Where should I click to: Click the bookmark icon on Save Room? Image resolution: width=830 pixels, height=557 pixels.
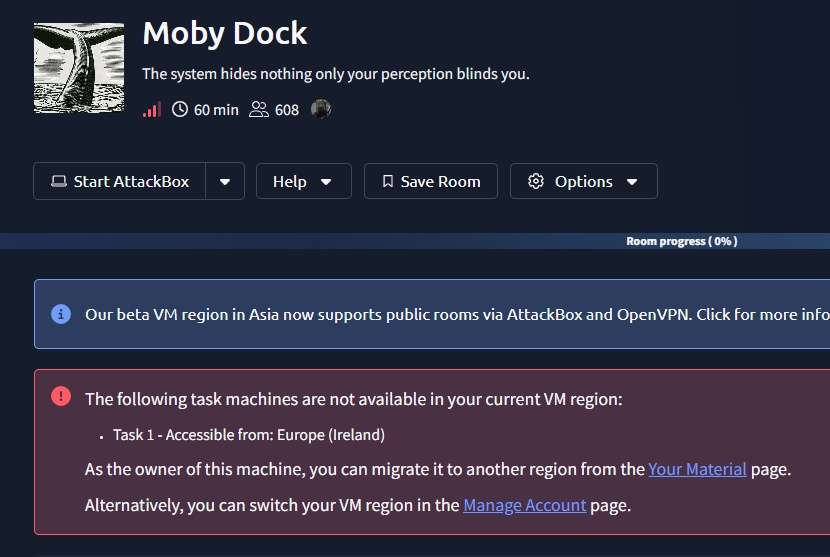387,182
